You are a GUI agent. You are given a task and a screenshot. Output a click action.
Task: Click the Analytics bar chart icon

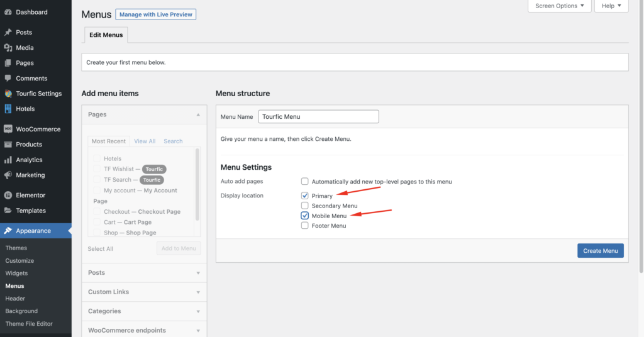pos(8,160)
